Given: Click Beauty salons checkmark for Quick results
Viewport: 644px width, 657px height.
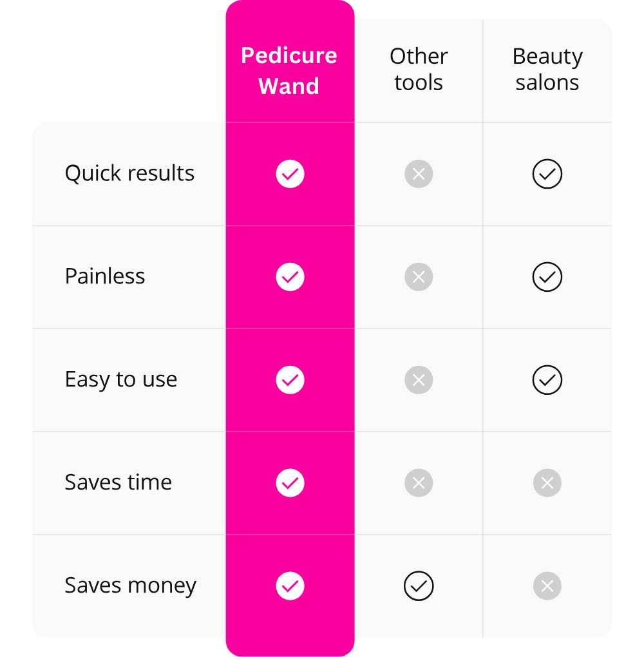Looking at the screenshot, I should 547,174.
